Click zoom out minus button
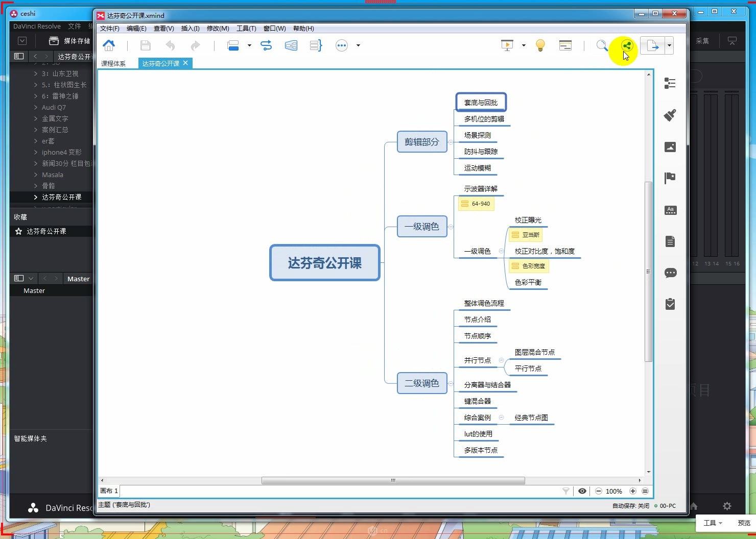756x539 pixels. click(599, 491)
